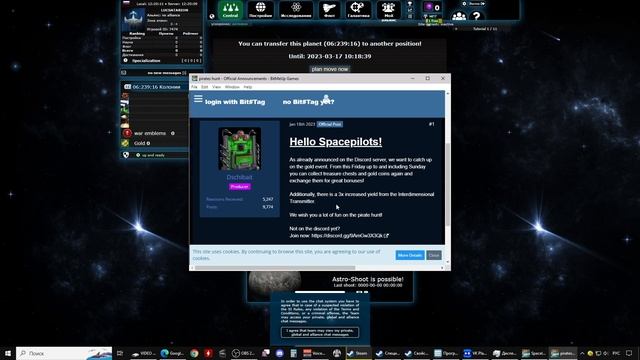Click the discord.gg invite link
The height and width of the screenshot is (360, 640).
[350, 236]
